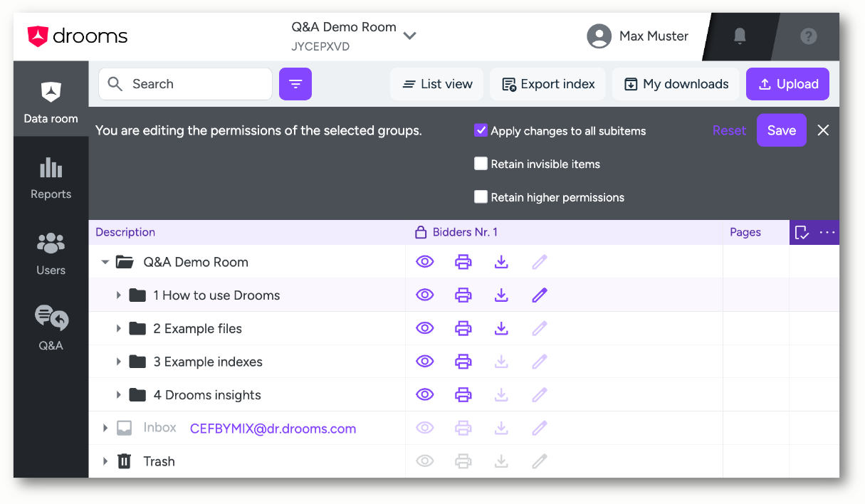
Task: Uncheck Apply changes to all subitems
Action: tap(481, 131)
